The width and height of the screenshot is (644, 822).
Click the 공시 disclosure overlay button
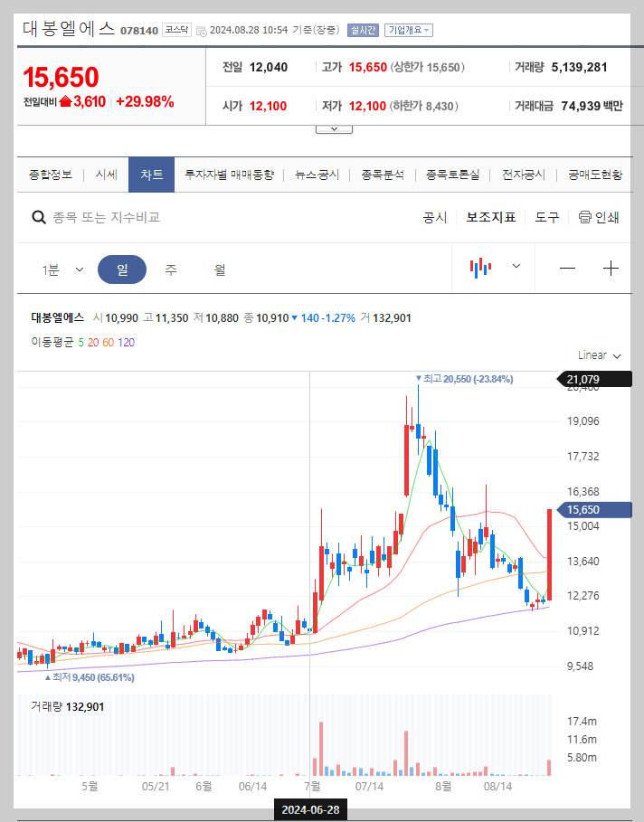(x=434, y=217)
